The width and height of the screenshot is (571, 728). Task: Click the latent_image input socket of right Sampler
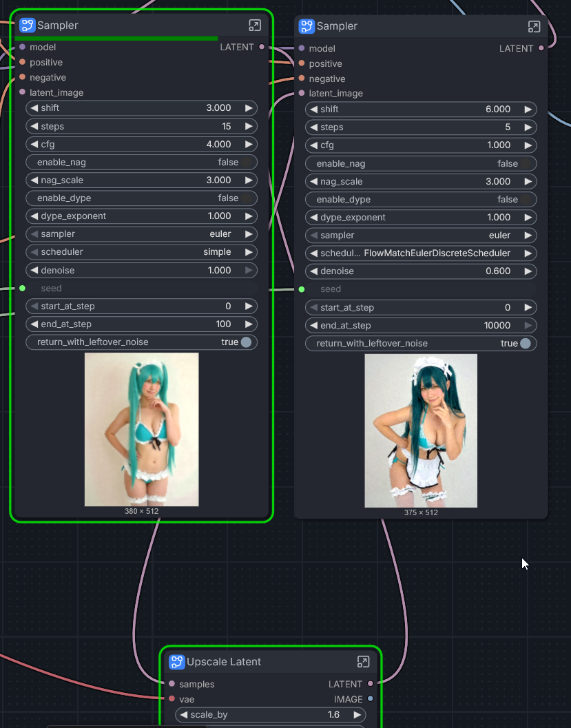click(302, 93)
